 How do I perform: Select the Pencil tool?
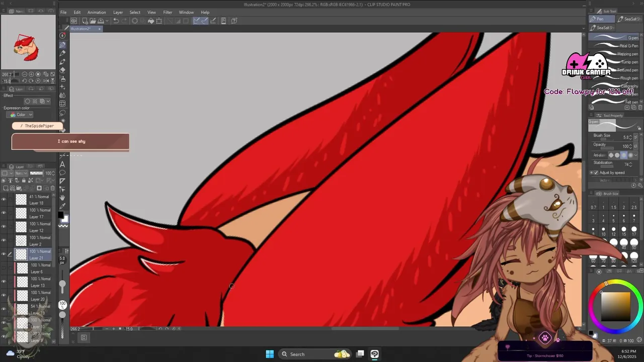click(62, 53)
